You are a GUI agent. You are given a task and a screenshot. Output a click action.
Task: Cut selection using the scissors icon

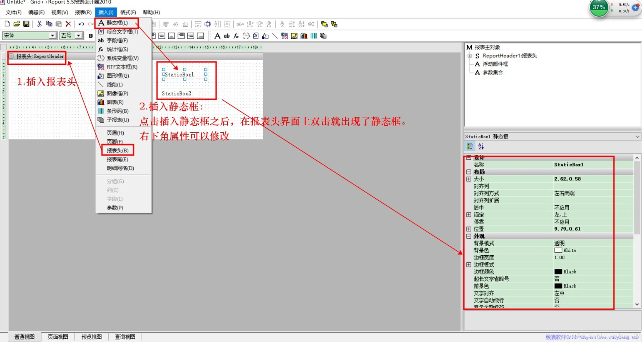(39, 24)
